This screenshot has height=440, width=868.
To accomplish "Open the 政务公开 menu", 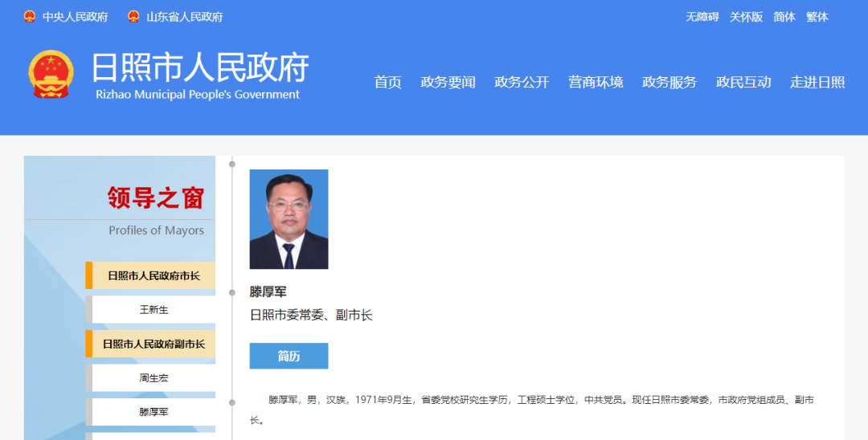I will point(522,82).
